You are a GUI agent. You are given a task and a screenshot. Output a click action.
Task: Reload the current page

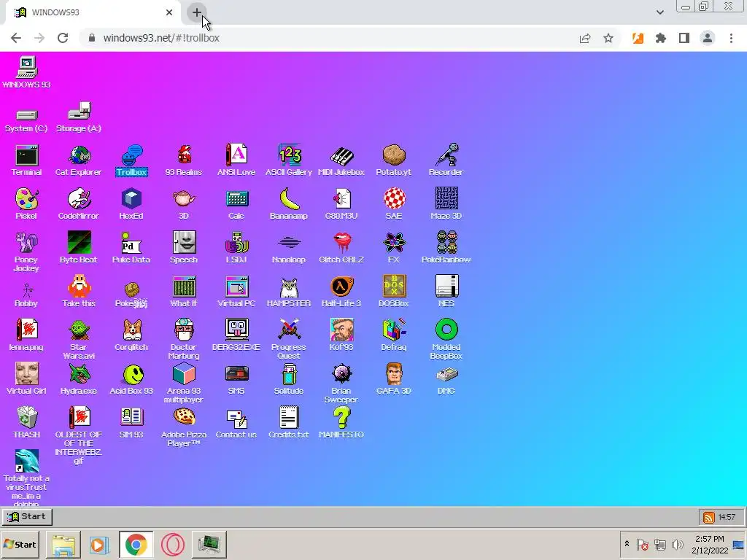coord(63,38)
